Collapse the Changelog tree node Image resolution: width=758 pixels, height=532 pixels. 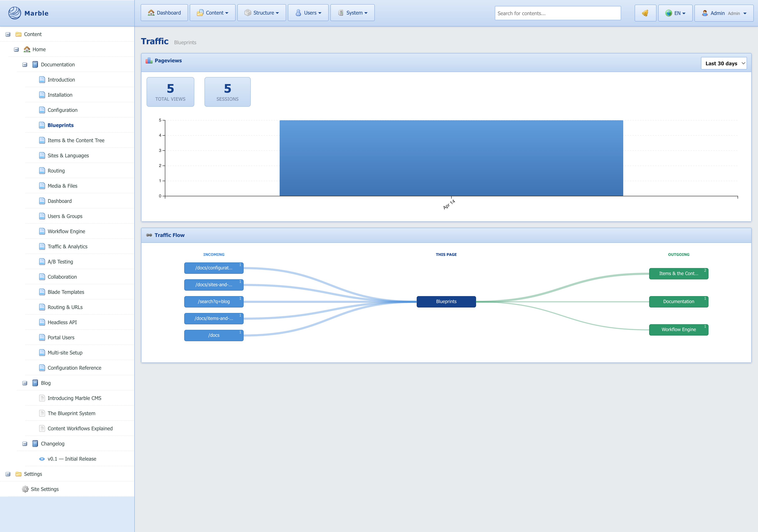(x=25, y=444)
